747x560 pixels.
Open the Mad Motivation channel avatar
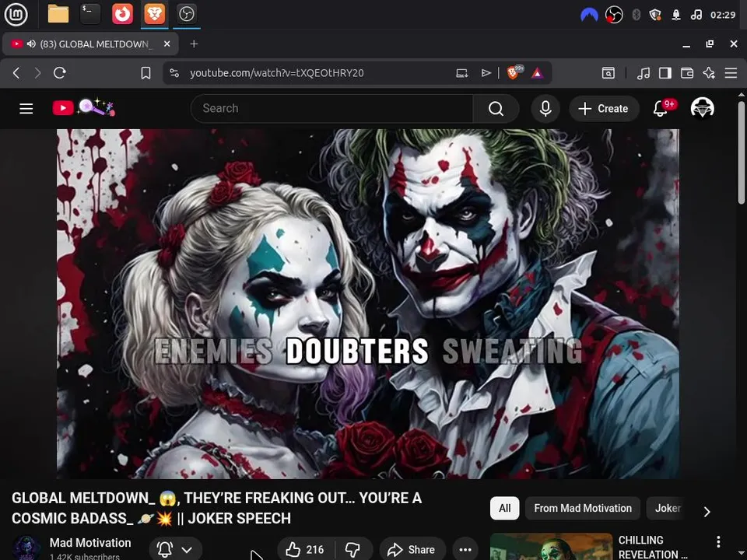tap(26, 548)
